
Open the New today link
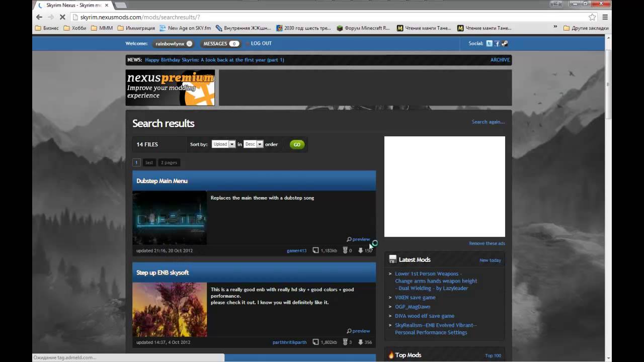490,260
